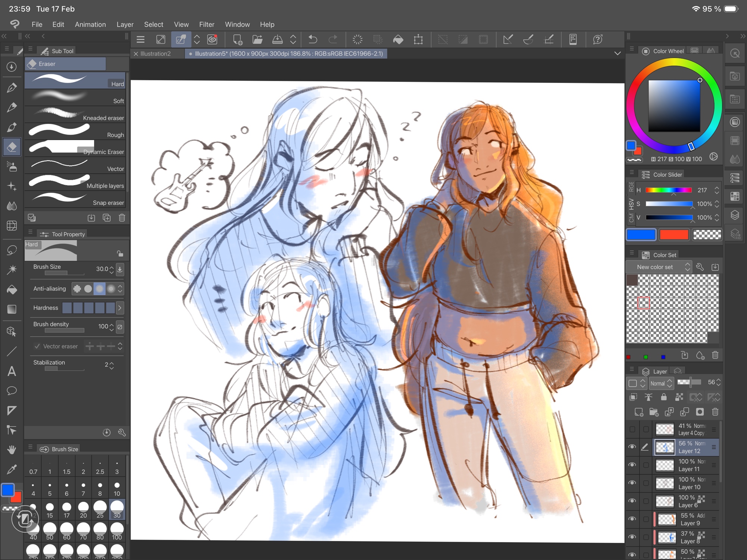The image size is (747, 560).
Task: Open the Filter menu
Action: coord(207,24)
